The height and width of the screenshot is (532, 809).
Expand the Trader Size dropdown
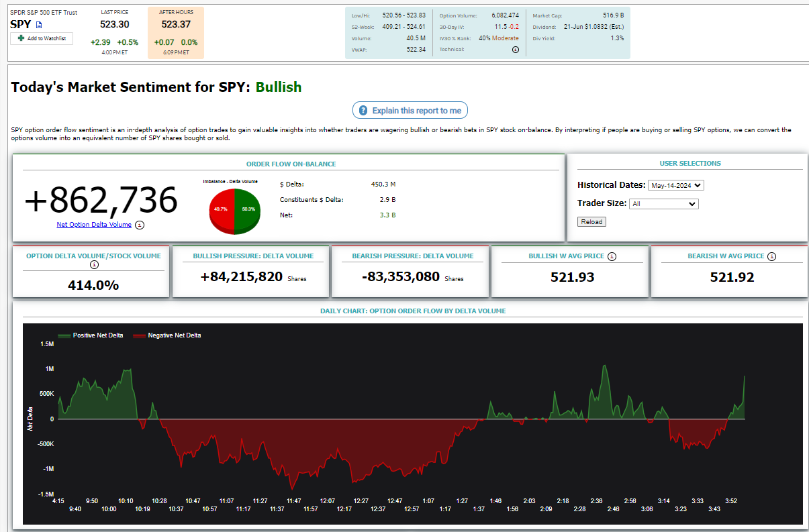pos(664,204)
